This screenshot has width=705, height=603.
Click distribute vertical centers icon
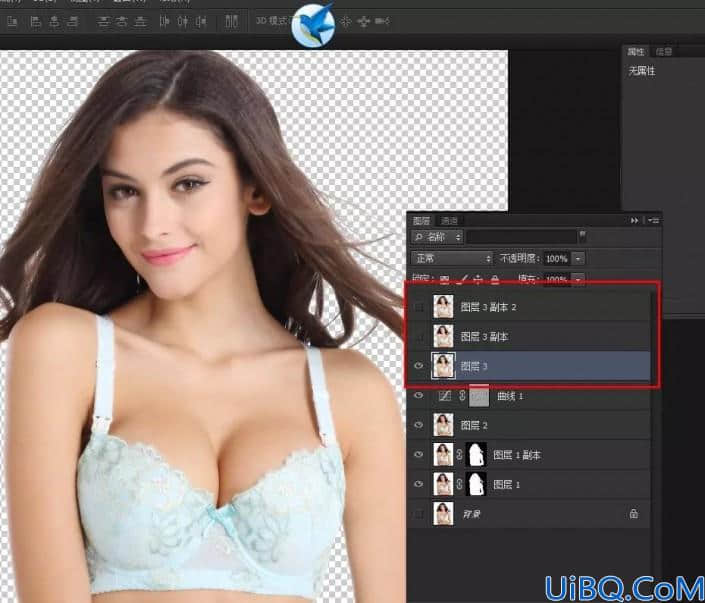click(121, 21)
